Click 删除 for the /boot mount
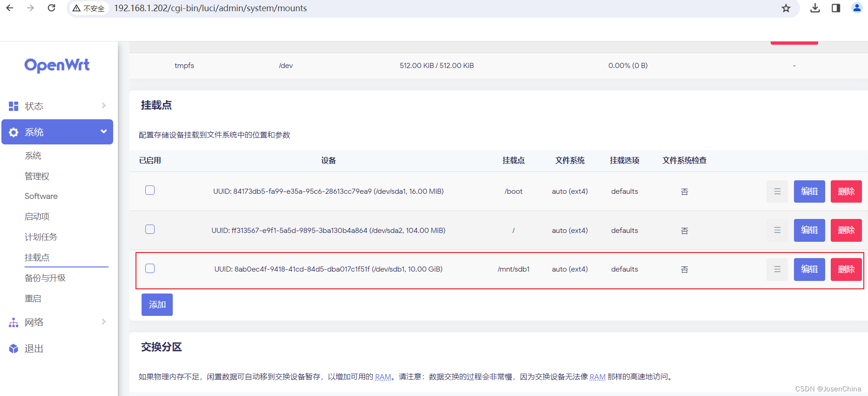Image resolution: width=868 pixels, height=396 pixels. [846, 191]
